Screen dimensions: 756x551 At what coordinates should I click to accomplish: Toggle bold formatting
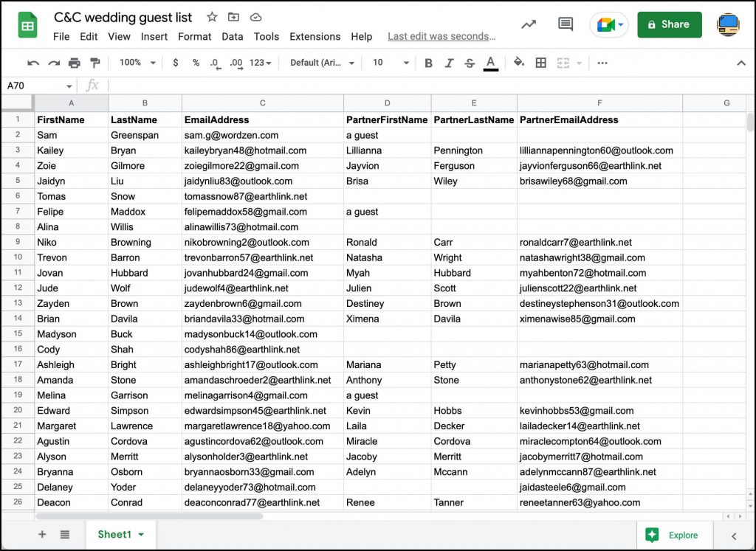coord(428,63)
